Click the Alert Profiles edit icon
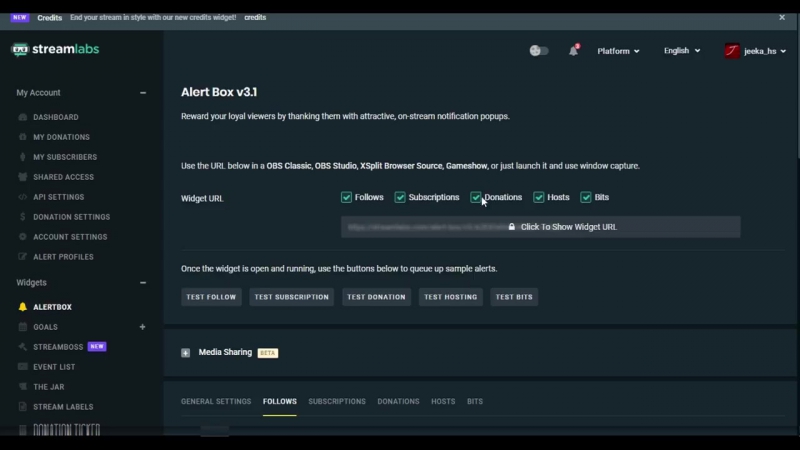 [22, 256]
